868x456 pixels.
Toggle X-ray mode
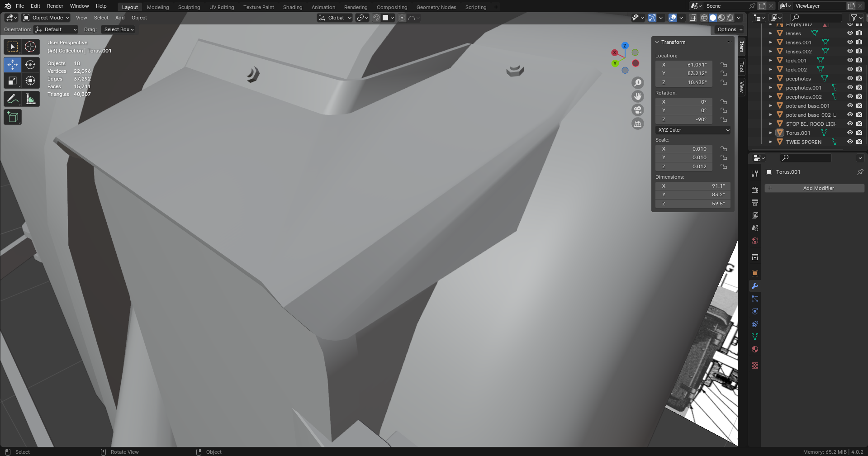click(x=693, y=18)
